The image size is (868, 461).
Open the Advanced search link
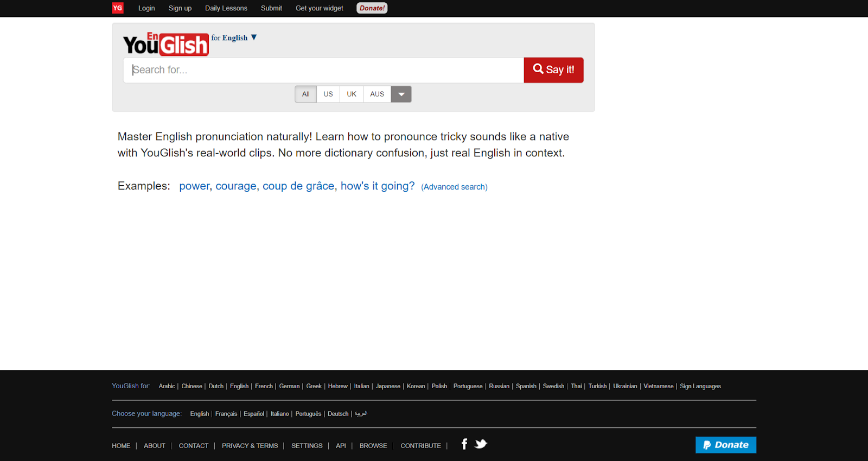click(x=455, y=187)
